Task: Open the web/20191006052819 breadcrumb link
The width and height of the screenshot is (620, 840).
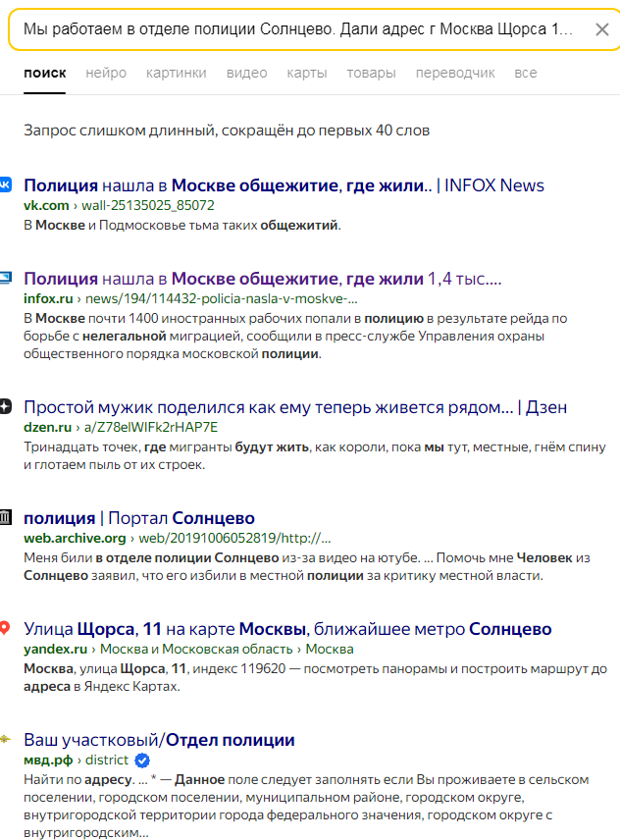Action: click(235, 538)
